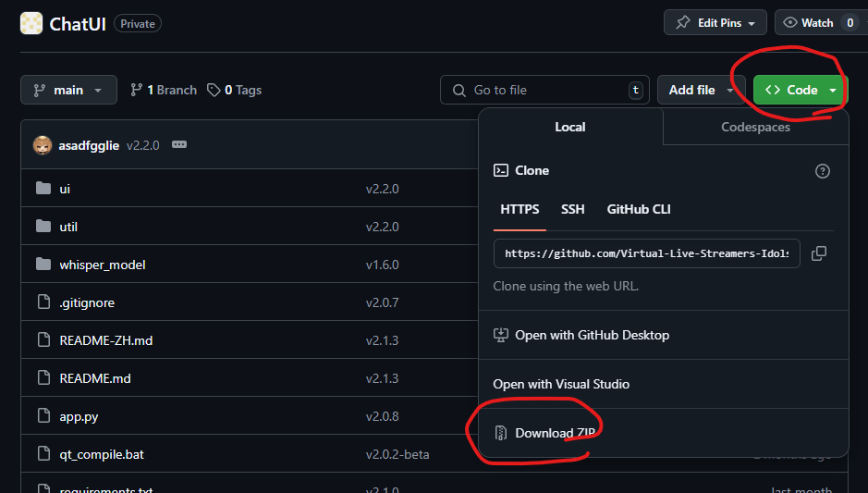Open the Add file dropdown
The image size is (868, 493).
pyautogui.click(x=701, y=90)
